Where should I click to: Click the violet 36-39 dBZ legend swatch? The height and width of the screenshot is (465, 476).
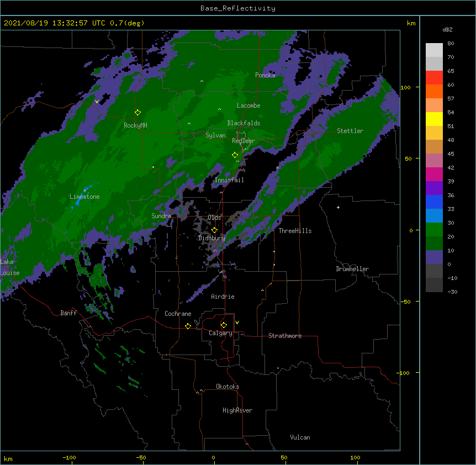[434, 188]
